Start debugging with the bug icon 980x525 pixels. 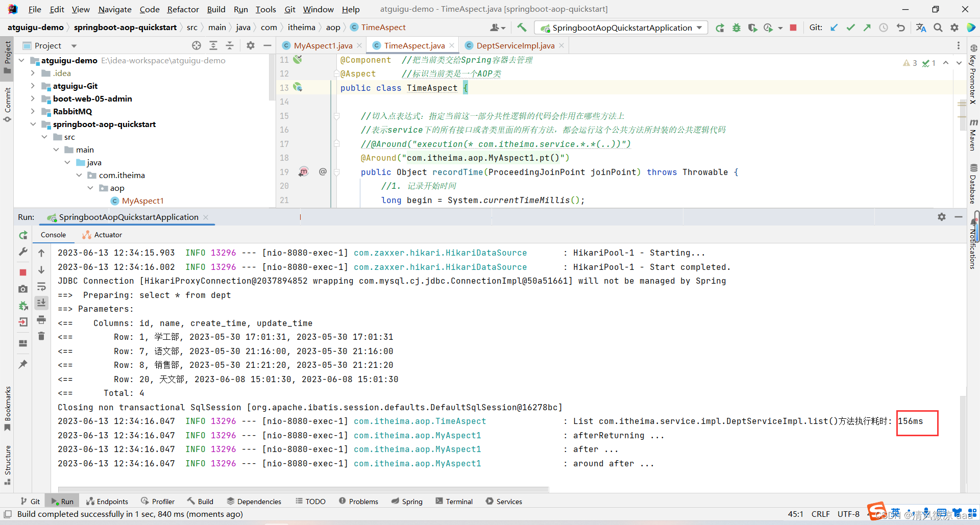736,28
